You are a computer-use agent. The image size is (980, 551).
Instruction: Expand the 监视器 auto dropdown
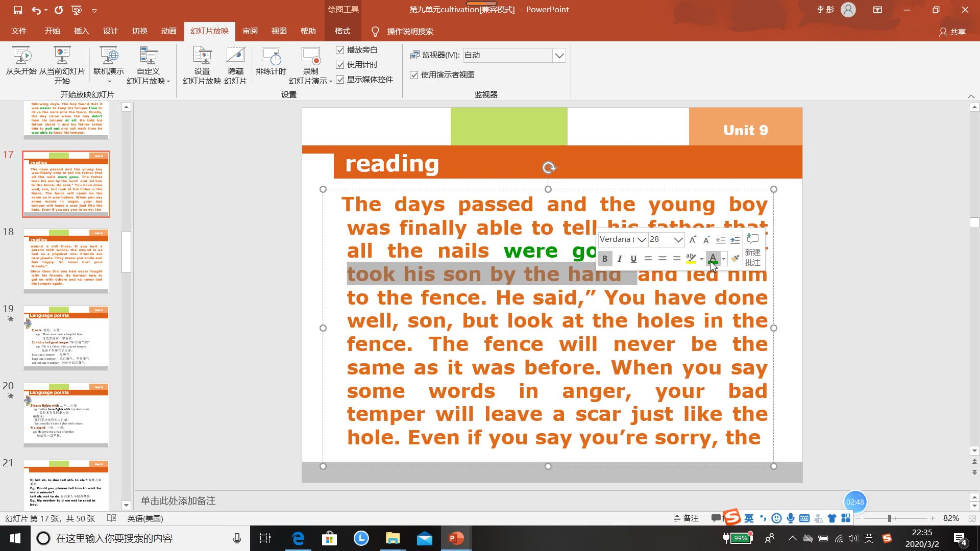point(559,55)
